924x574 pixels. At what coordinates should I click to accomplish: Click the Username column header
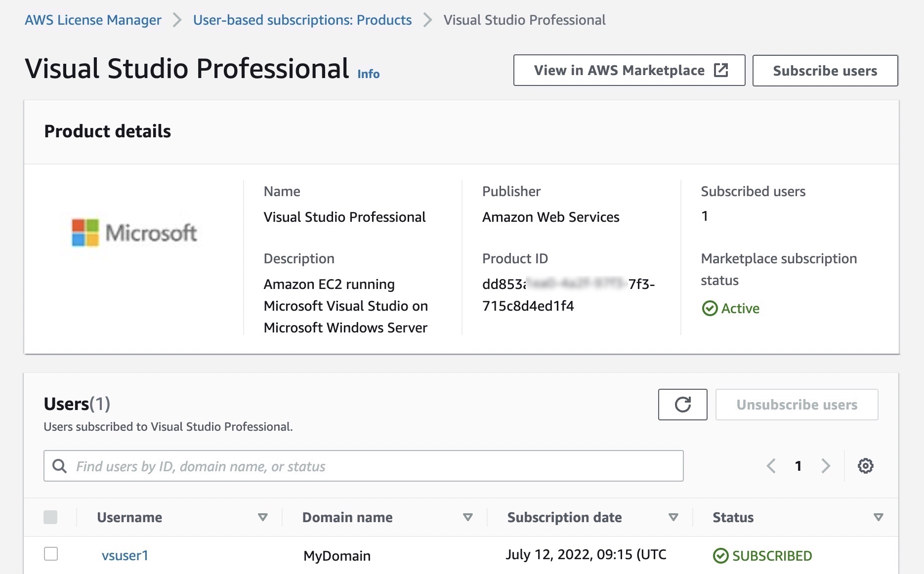[129, 517]
